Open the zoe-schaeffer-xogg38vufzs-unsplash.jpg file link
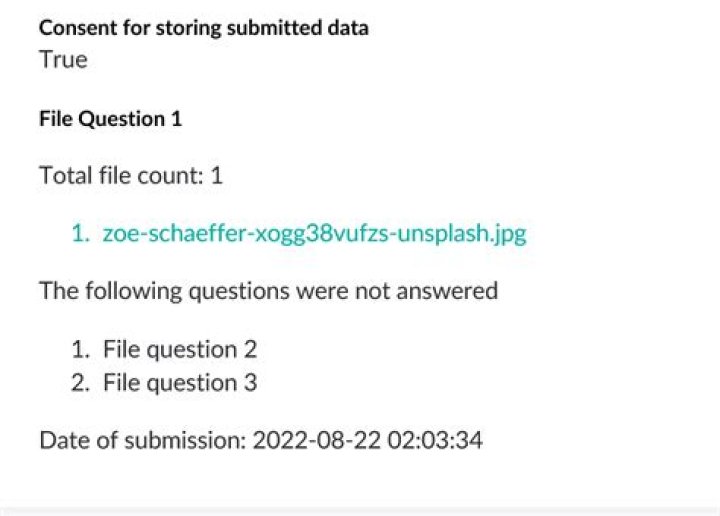The width and height of the screenshot is (720, 516). (314, 234)
